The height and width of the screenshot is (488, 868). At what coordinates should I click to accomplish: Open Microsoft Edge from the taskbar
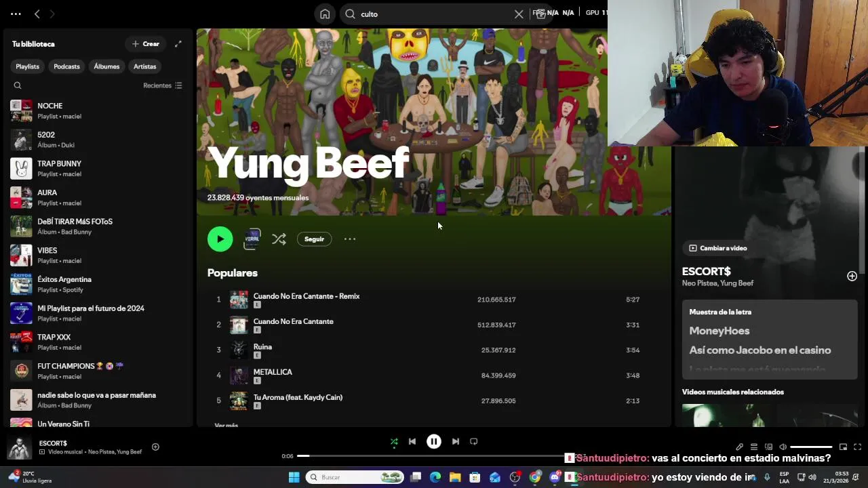(x=435, y=477)
